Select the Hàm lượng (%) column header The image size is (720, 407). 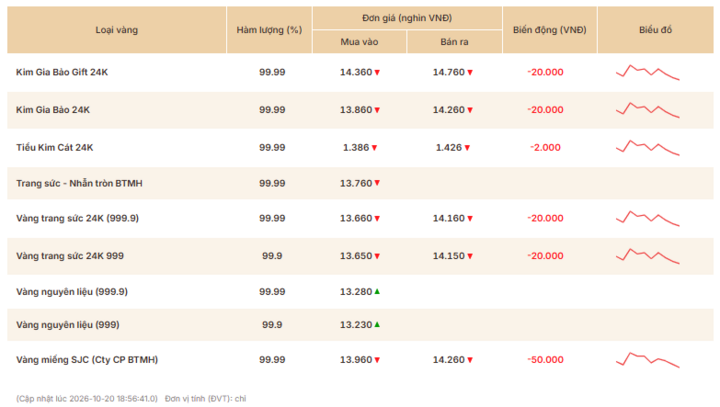269,30
